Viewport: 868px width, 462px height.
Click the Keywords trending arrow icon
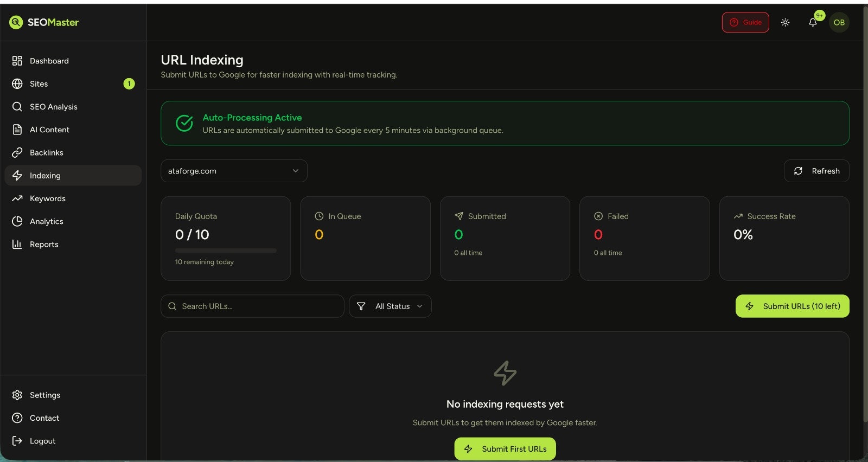(17, 198)
